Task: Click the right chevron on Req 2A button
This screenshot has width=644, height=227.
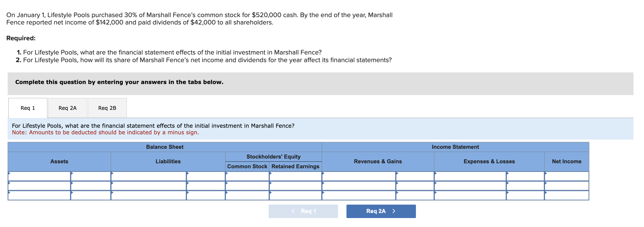Action: tap(394, 211)
